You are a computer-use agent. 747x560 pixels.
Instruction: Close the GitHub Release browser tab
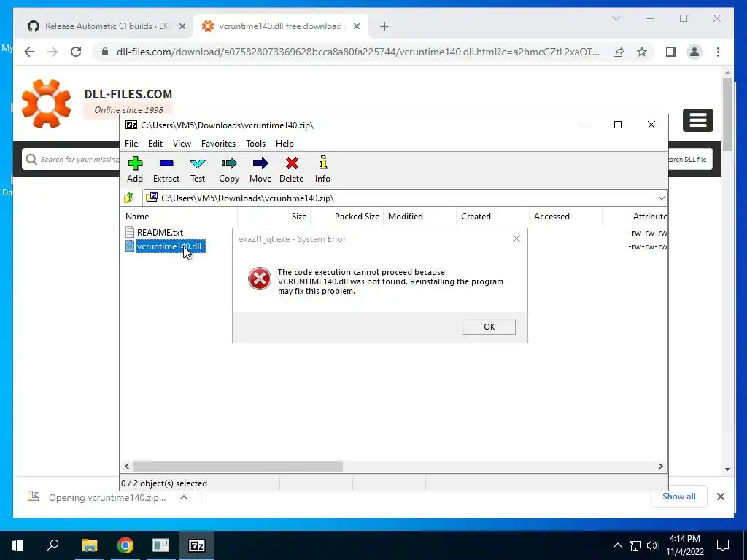[182, 26]
